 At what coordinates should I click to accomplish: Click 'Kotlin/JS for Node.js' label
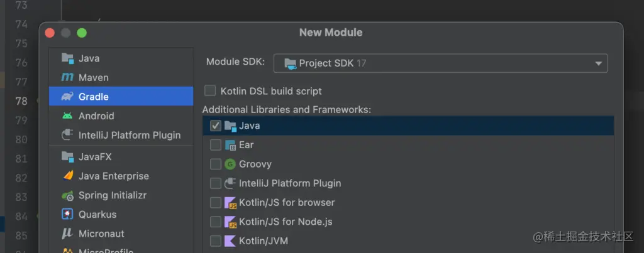[286, 222]
